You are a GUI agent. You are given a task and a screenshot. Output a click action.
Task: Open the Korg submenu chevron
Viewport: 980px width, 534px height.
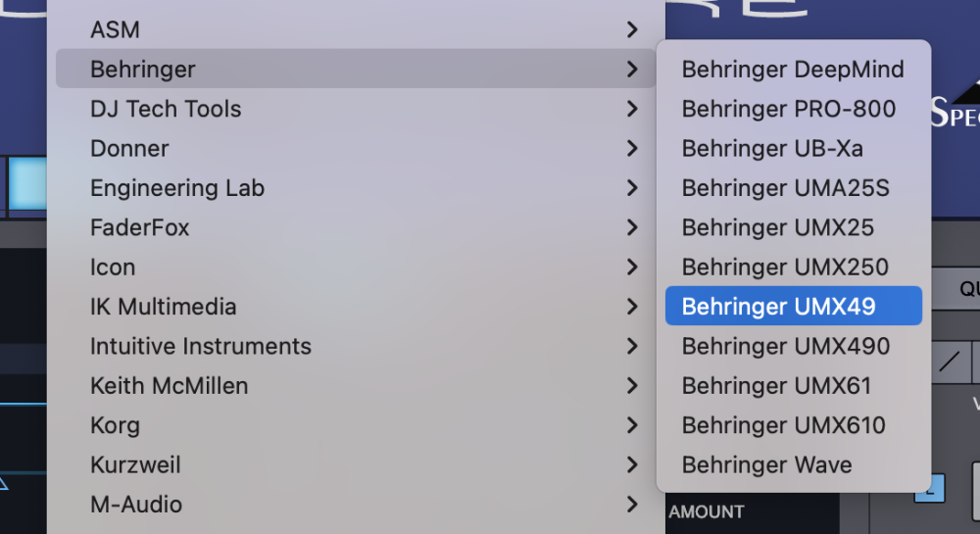coord(632,426)
